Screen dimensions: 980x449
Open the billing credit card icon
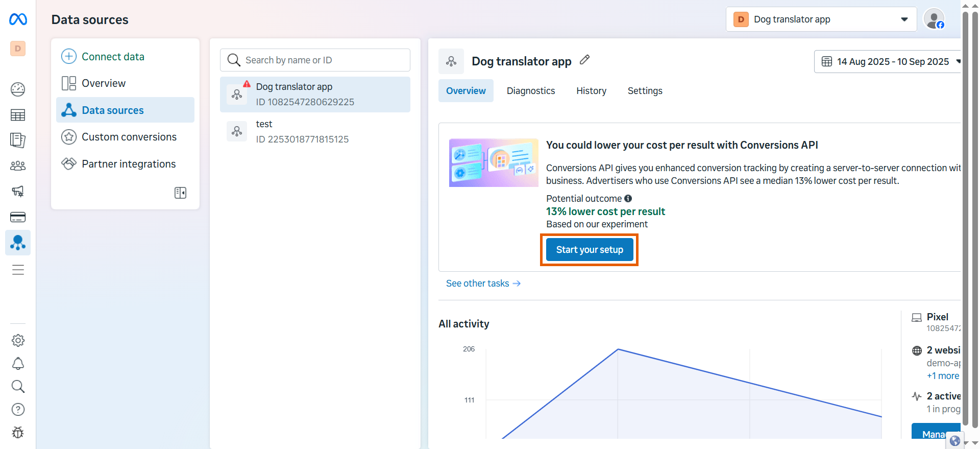tap(18, 217)
